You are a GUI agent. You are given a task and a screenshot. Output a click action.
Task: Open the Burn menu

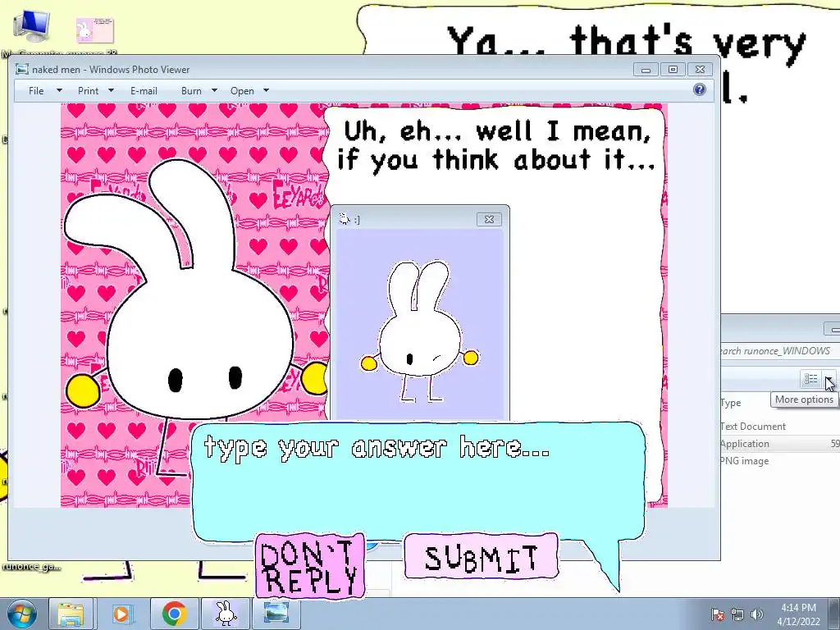[x=191, y=90]
